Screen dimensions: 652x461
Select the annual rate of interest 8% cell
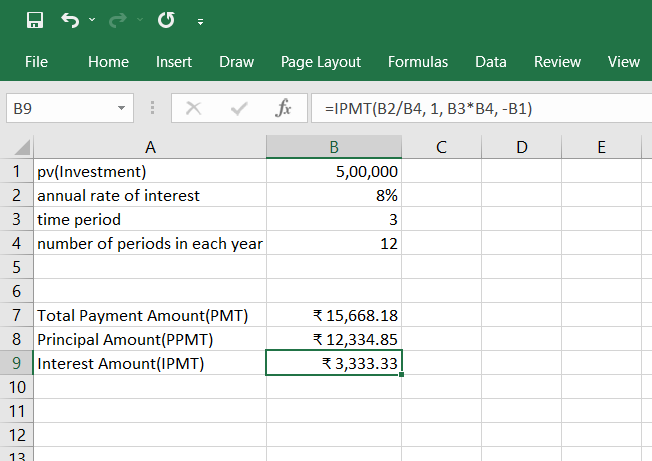click(334, 195)
